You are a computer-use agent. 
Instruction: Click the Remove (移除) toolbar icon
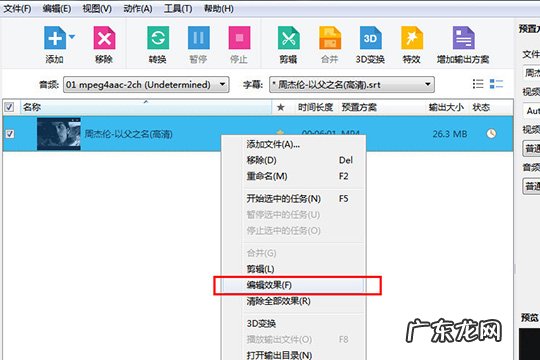(x=104, y=38)
